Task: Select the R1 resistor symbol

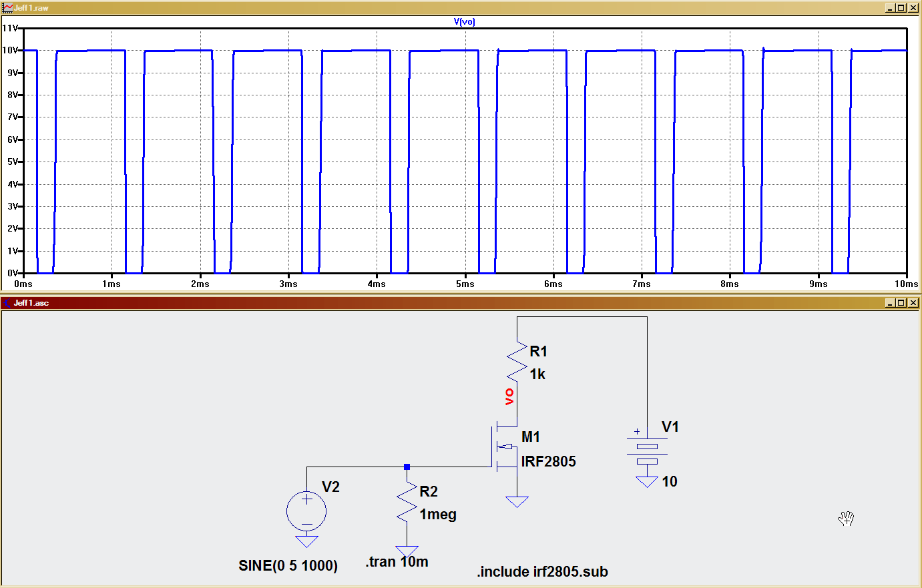Action: click(517, 363)
